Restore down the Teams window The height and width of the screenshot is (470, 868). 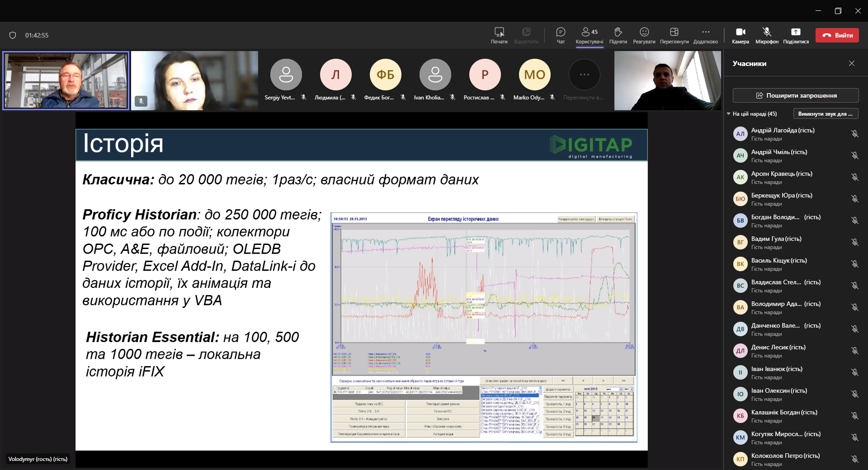[838, 11]
